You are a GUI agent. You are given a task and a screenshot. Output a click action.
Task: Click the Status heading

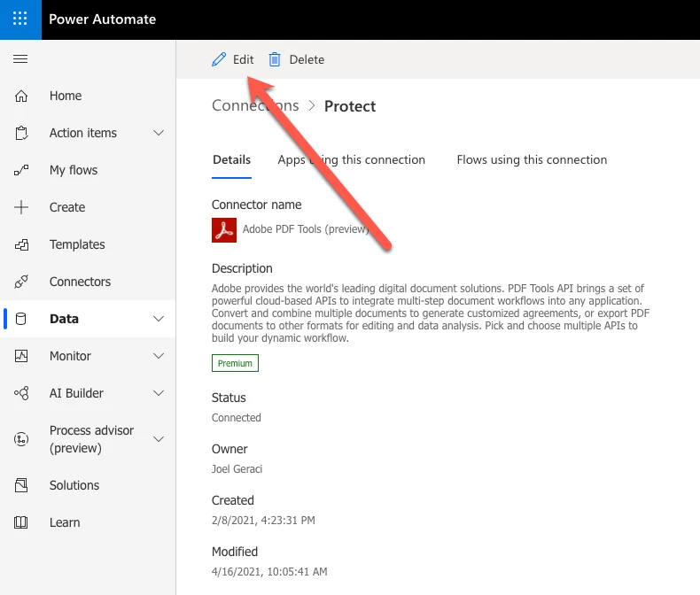[x=229, y=398]
